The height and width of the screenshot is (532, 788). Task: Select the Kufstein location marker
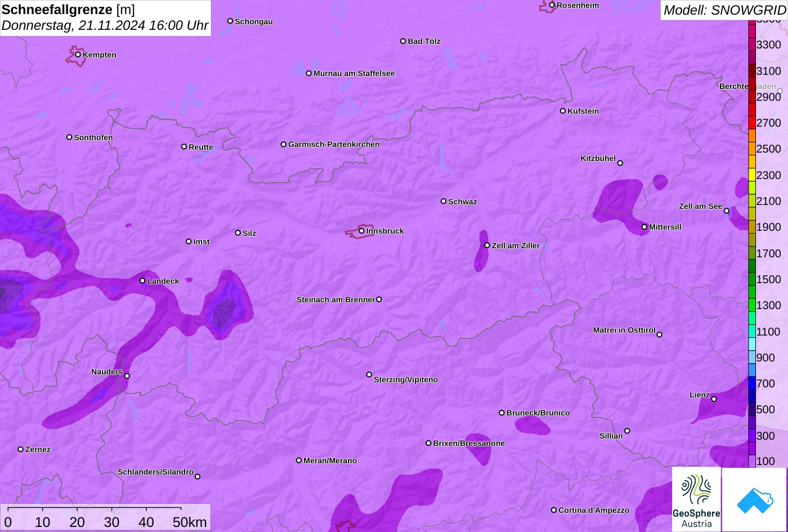pos(562,111)
